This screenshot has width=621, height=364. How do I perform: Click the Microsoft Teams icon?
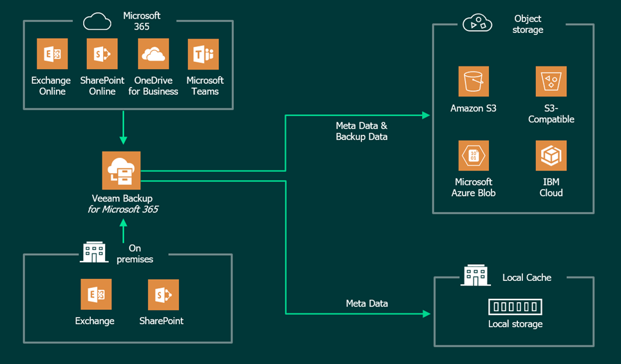pos(203,54)
